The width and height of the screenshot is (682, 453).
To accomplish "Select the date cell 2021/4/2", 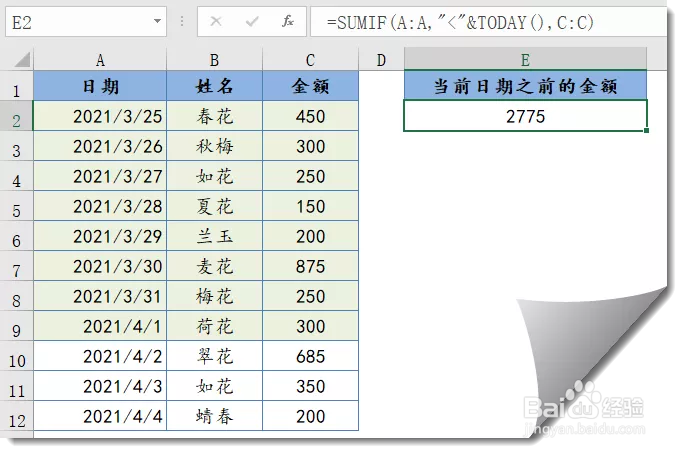I will pyautogui.click(x=100, y=356).
